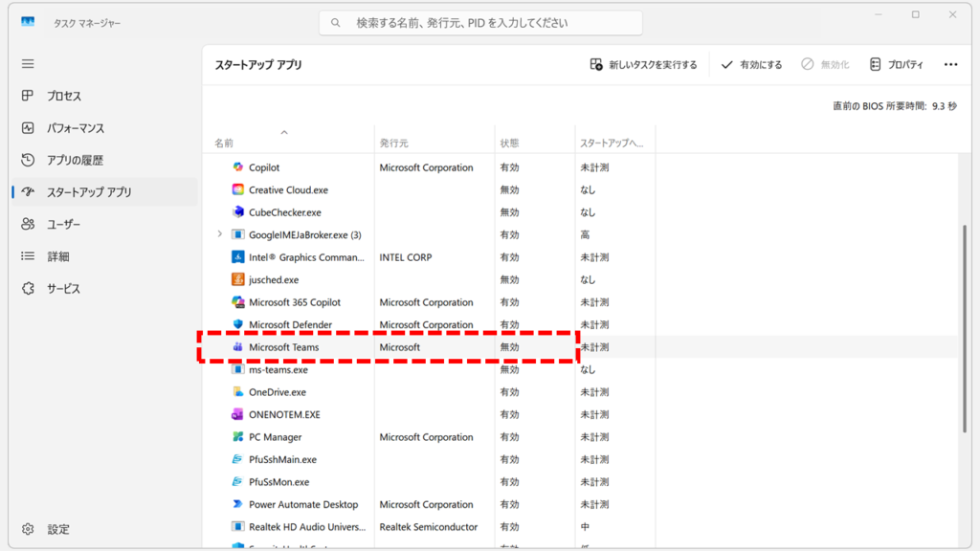
Task: Open the more options ellipsis menu
Action: [x=950, y=63]
